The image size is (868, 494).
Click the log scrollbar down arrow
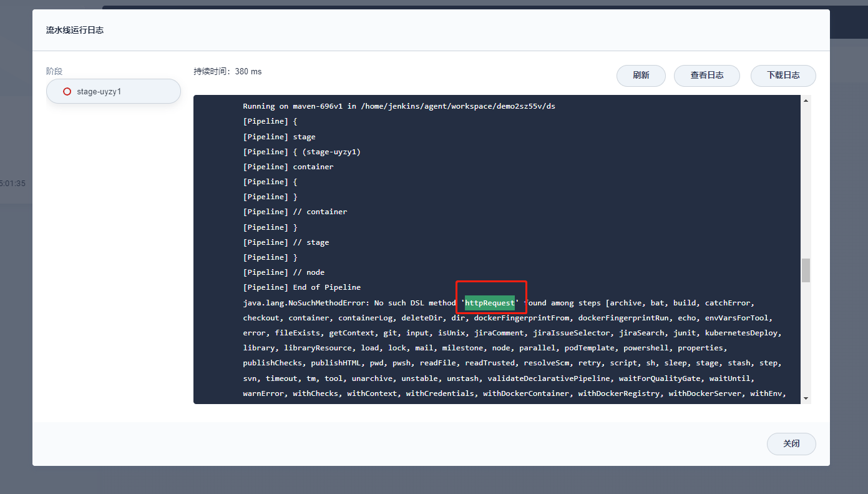[x=806, y=398]
